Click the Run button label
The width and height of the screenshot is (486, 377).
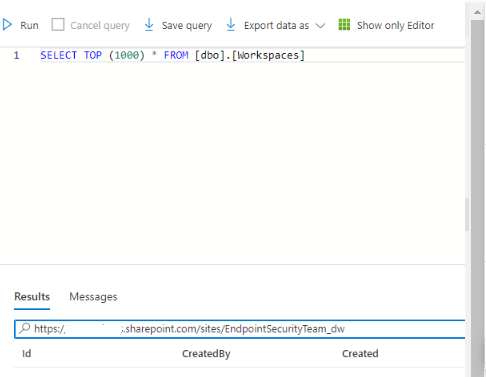(29, 25)
